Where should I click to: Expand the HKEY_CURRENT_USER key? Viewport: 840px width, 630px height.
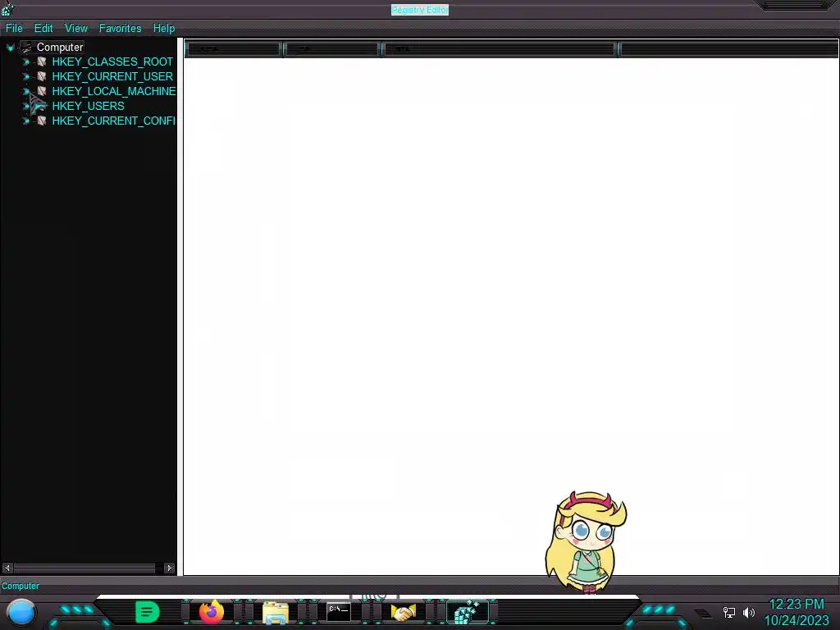coord(25,76)
